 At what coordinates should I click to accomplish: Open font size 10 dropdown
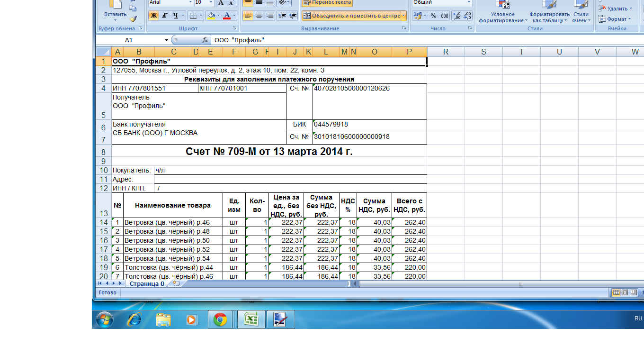point(211,3)
